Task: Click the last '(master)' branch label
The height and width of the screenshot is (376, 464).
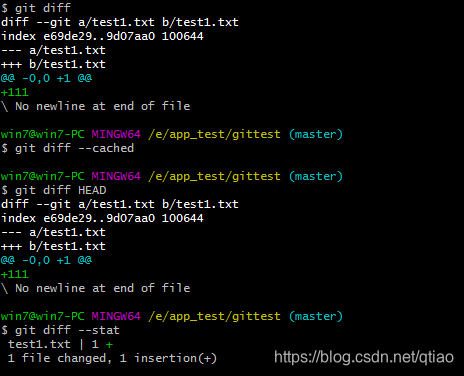Action: [x=316, y=316]
